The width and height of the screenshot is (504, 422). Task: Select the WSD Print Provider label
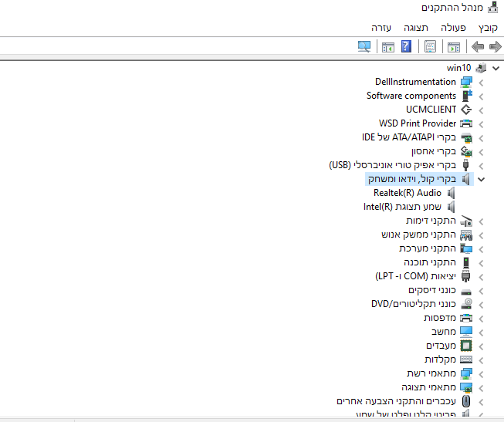(418, 123)
